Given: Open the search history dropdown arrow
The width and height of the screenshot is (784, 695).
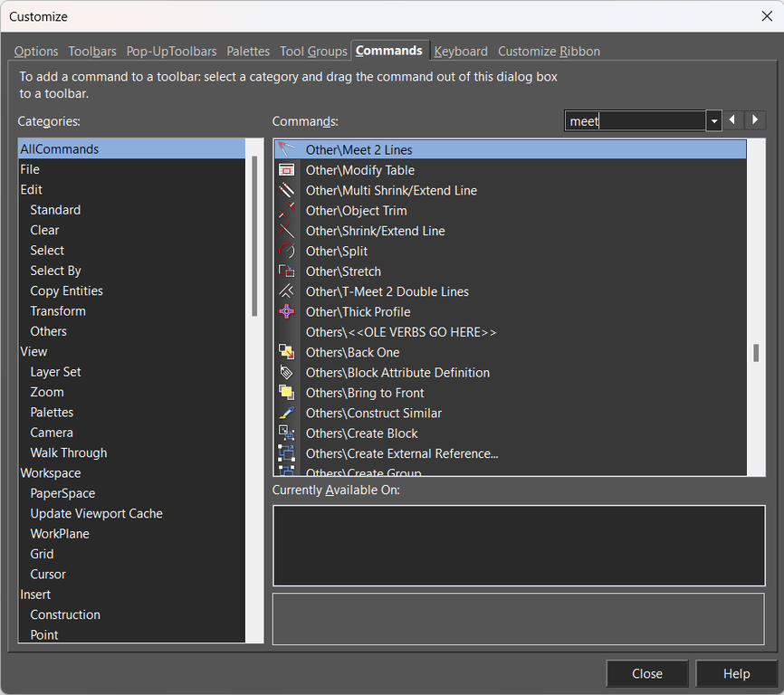Looking at the screenshot, I should point(714,121).
